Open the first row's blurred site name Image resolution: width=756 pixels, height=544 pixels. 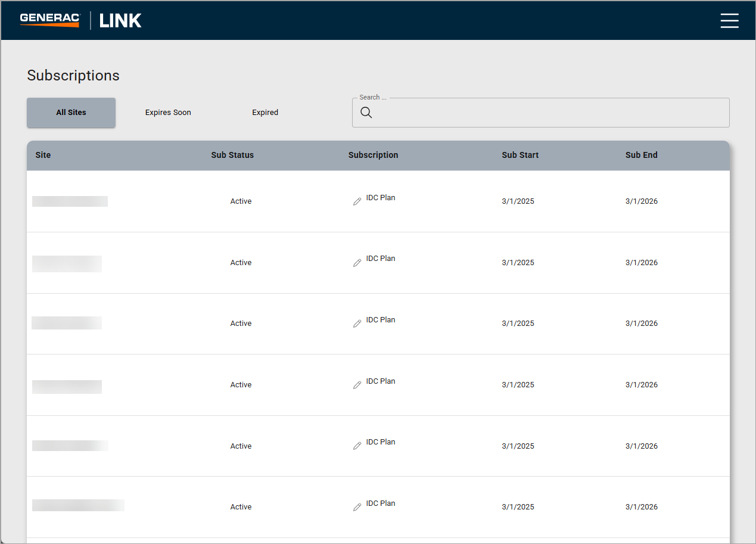pos(70,201)
